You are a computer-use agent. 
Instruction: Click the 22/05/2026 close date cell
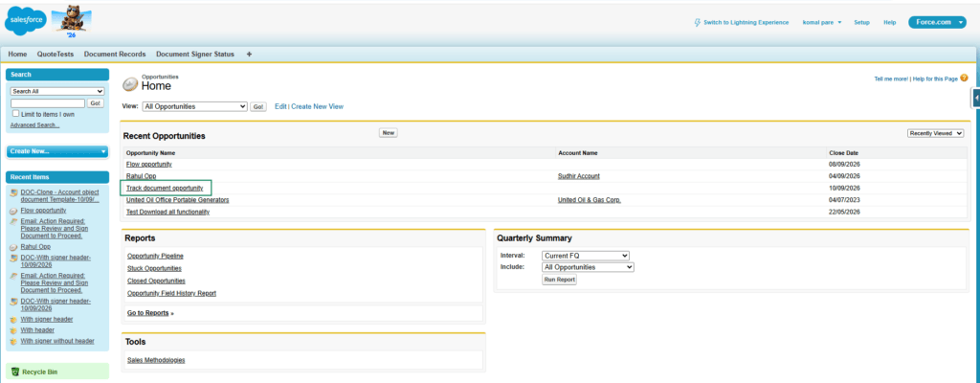point(842,213)
